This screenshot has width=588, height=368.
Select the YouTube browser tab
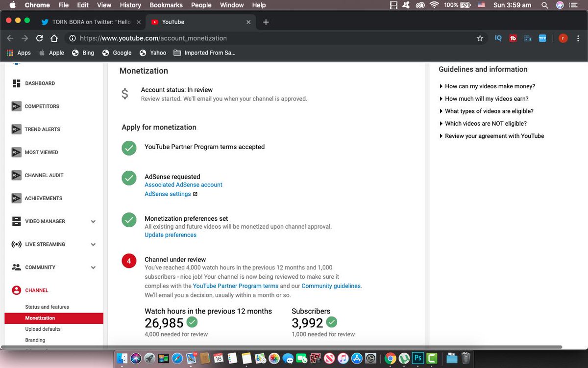pos(201,22)
